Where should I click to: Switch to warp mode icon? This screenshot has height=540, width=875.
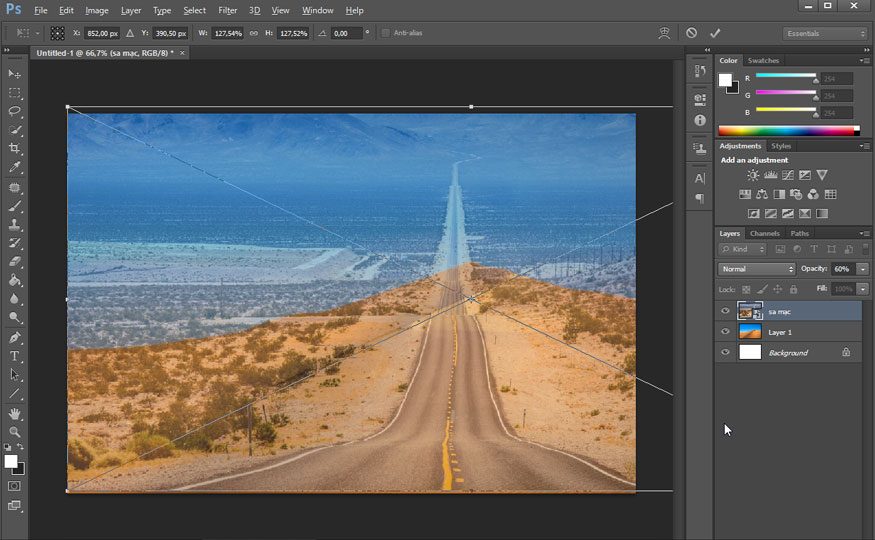pos(664,33)
